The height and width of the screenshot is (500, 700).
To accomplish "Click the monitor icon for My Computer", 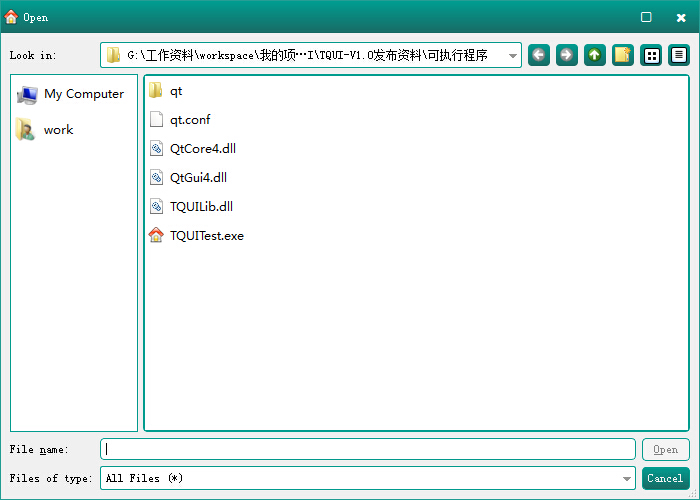I will click(x=27, y=94).
